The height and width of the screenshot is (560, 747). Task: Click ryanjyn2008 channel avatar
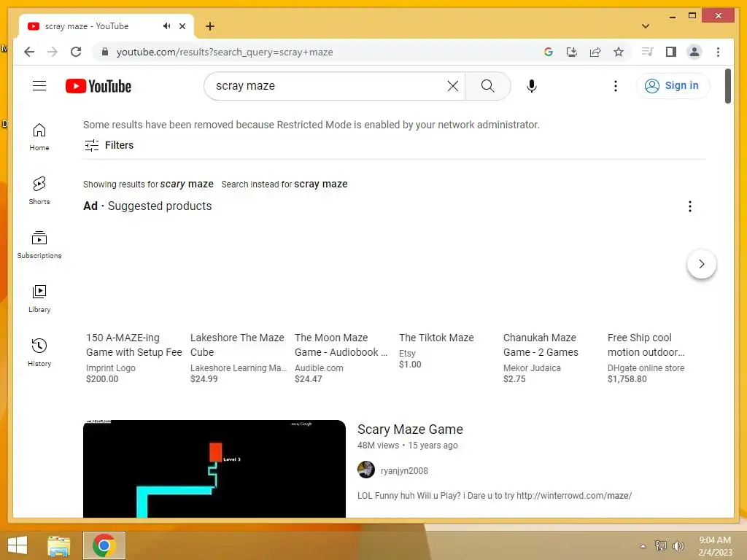(366, 470)
